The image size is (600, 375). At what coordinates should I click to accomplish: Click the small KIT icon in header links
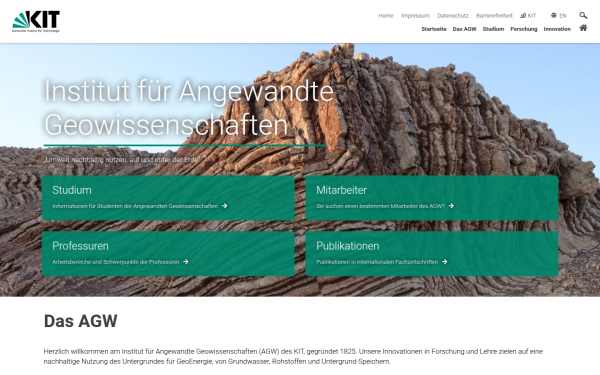coord(523,15)
